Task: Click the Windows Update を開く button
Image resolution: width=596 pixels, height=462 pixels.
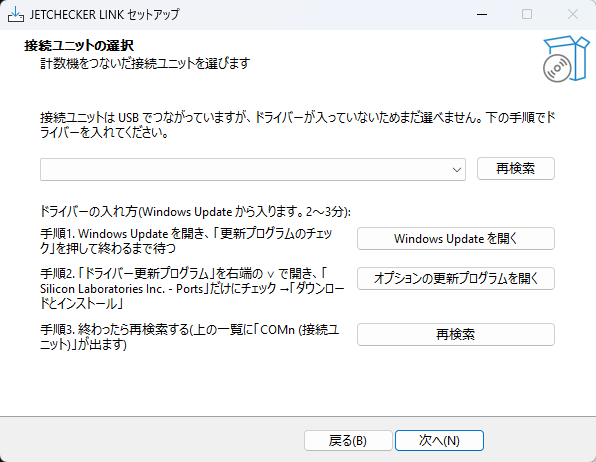Action: pos(455,238)
